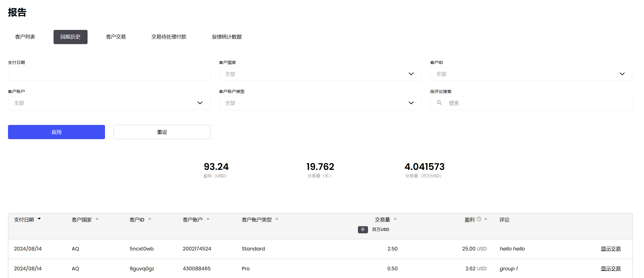Click client ID 9guvq0gz cell

[142, 269]
